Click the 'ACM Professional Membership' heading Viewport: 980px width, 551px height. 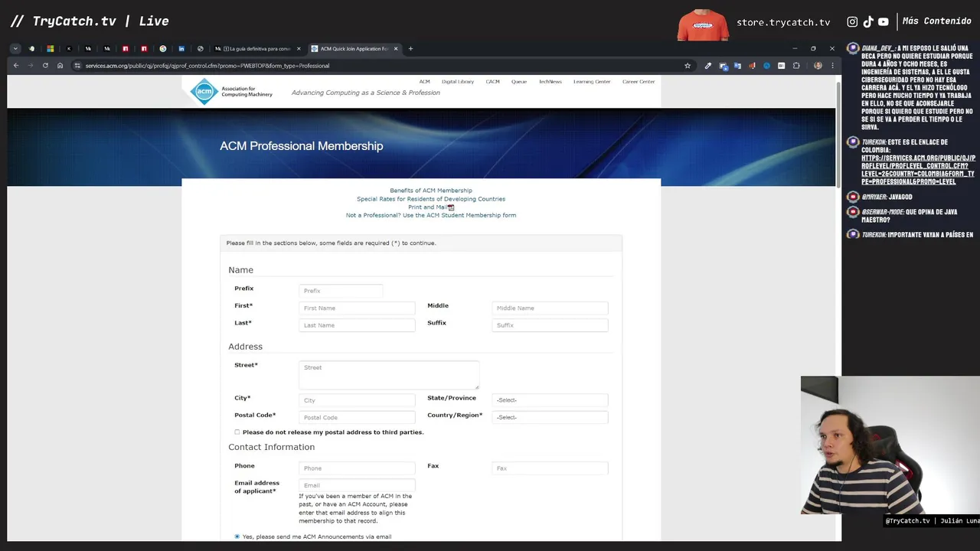(x=302, y=146)
